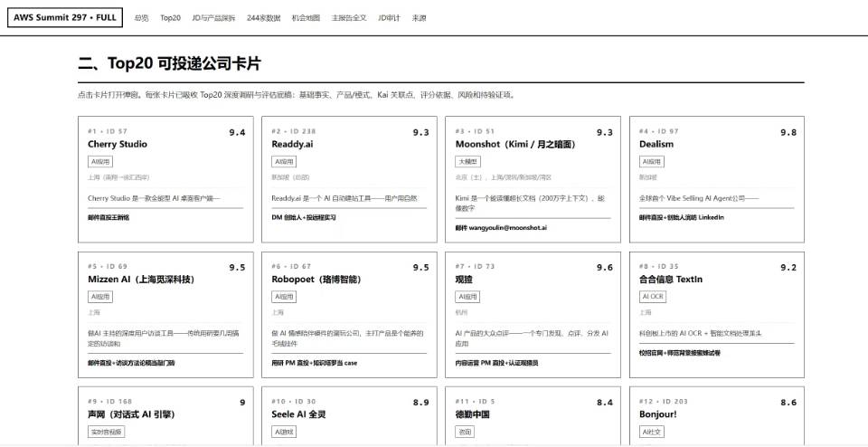This screenshot has height=447, width=868.
Task: Click the AI应用 tag on Cherry Studio card
Action: [x=100, y=162]
